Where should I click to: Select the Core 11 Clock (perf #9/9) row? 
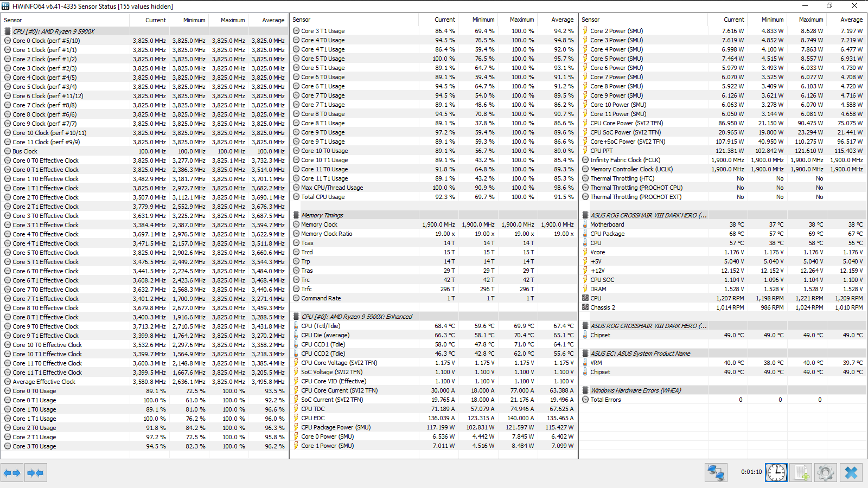(x=145, y=142)
